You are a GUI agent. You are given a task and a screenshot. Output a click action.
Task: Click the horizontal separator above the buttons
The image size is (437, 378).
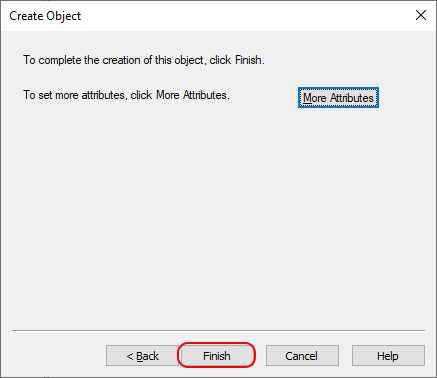218,331
